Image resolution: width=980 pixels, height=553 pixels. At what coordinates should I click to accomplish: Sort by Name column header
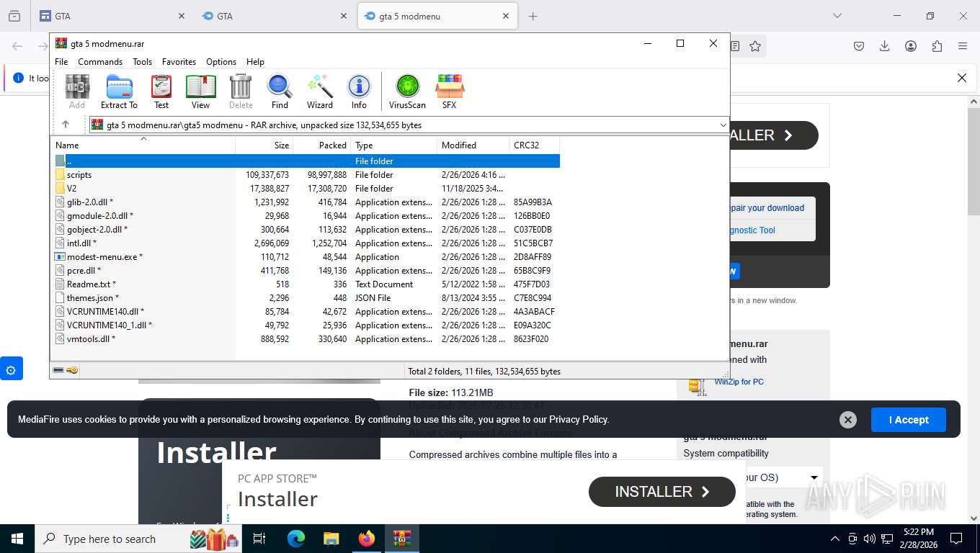click(x=143, y=145)
